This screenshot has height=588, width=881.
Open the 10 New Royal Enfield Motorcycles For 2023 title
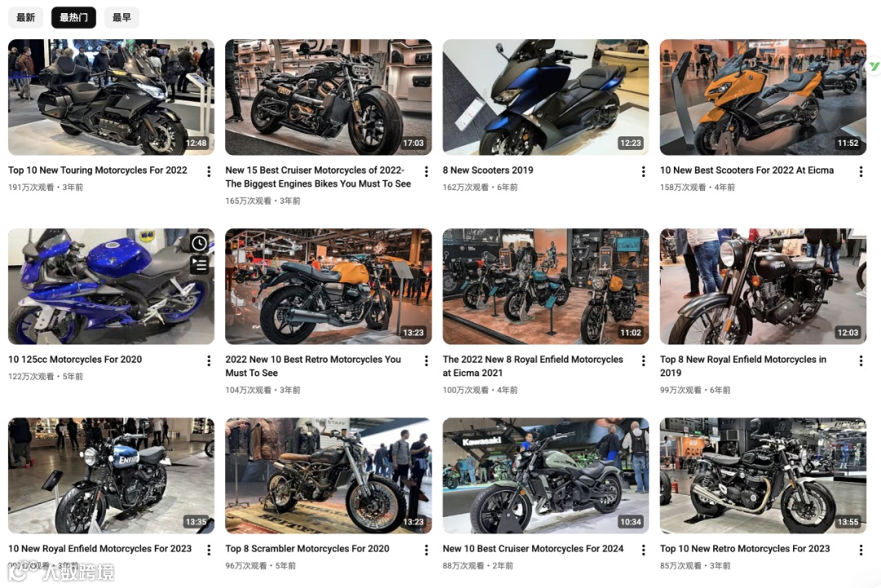tap(100, 549)
